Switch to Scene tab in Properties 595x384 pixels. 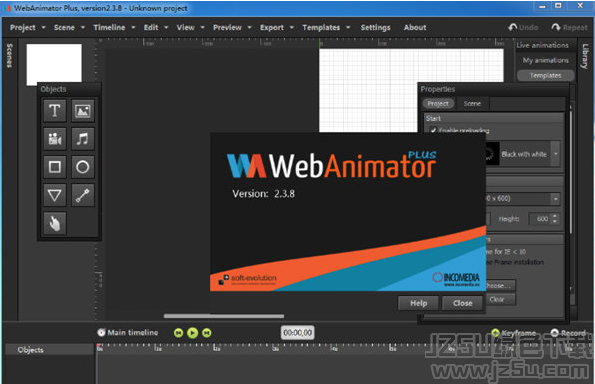coord(472,104)
